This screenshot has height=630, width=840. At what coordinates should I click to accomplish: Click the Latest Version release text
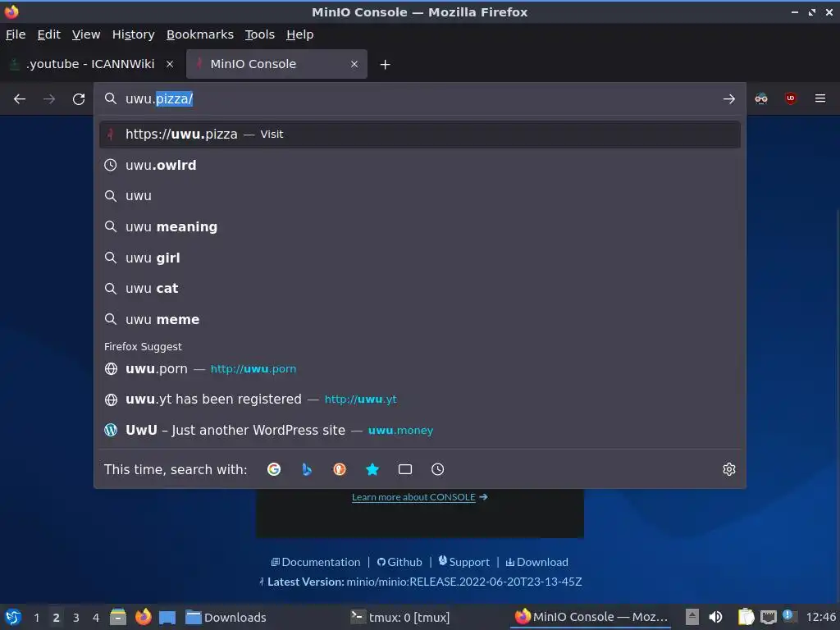421,582
